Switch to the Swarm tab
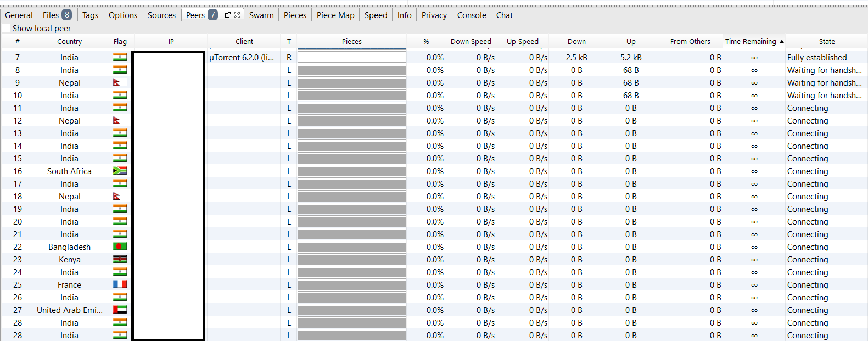Image resolution: width=868 pixels, height=341 pixels. click(x=261, y=15)
